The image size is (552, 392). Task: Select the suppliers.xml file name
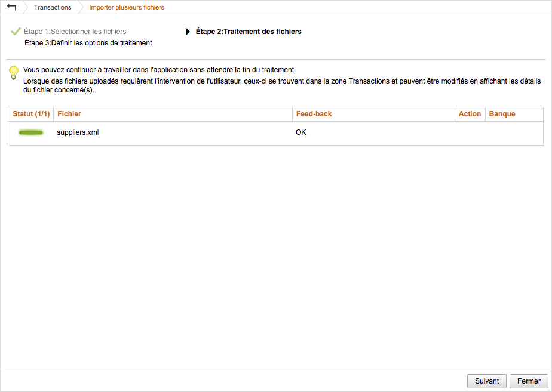pos(78,132)
